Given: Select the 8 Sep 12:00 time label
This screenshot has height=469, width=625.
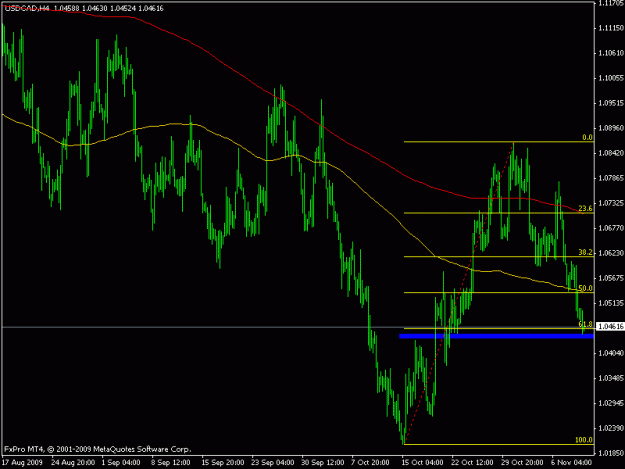Looking at the screenshot, I should 171,463.
